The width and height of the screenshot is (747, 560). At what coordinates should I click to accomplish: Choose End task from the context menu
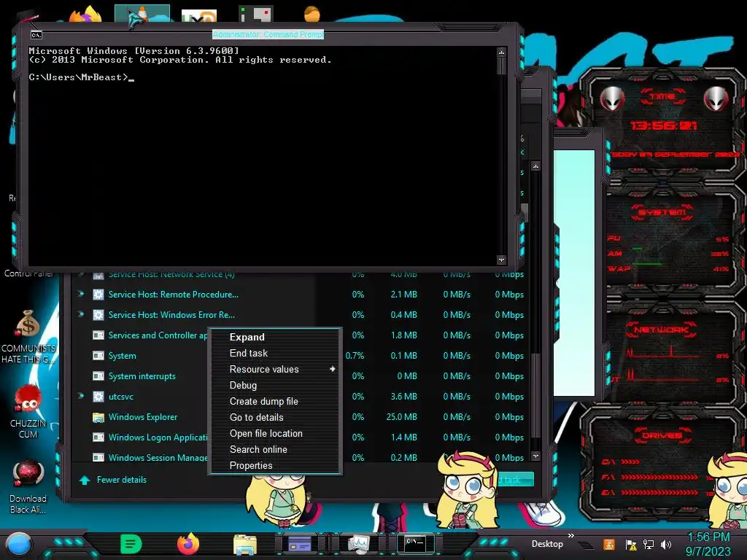tap(249, 354)
